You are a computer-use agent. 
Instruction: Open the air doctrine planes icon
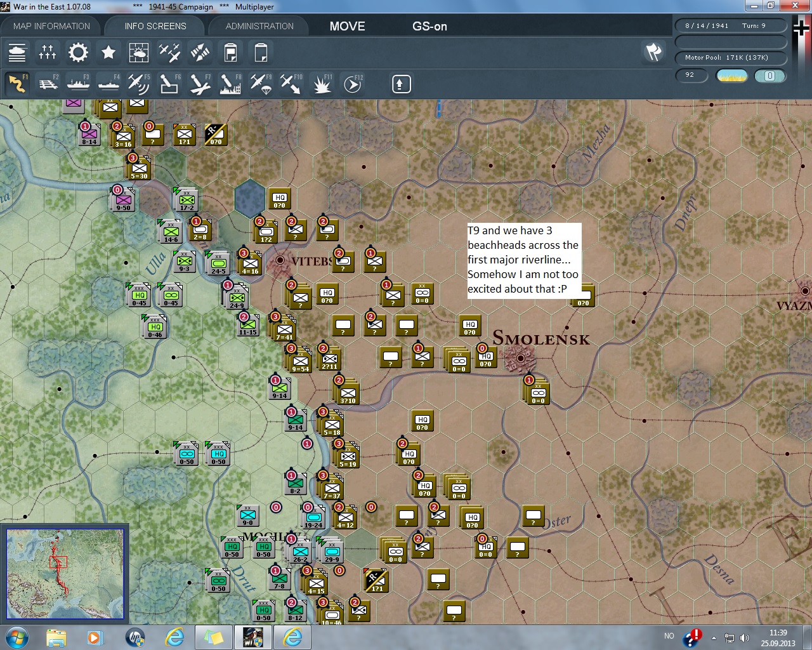(x=169, y=52)
